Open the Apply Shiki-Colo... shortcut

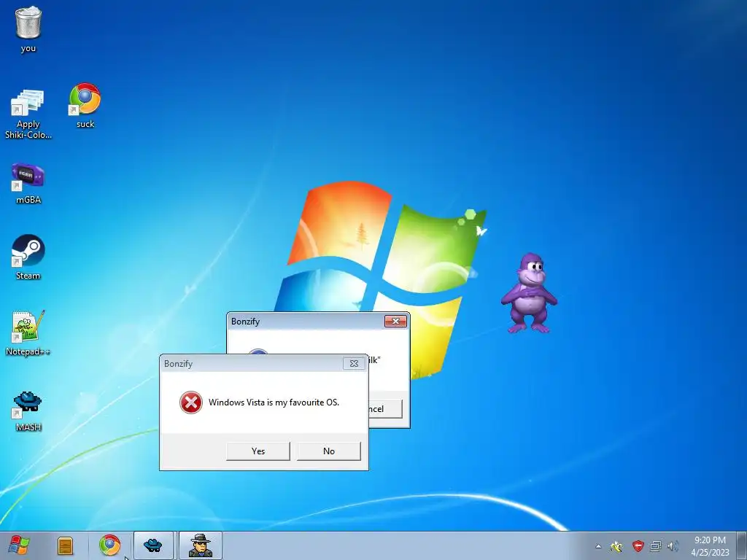(x=28, y=113)
